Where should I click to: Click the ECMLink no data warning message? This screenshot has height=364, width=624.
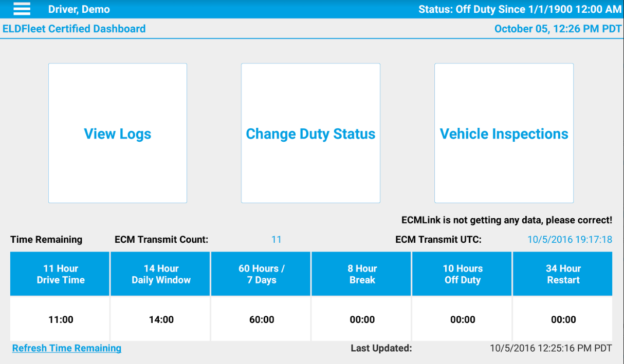[x=506, y=220]
